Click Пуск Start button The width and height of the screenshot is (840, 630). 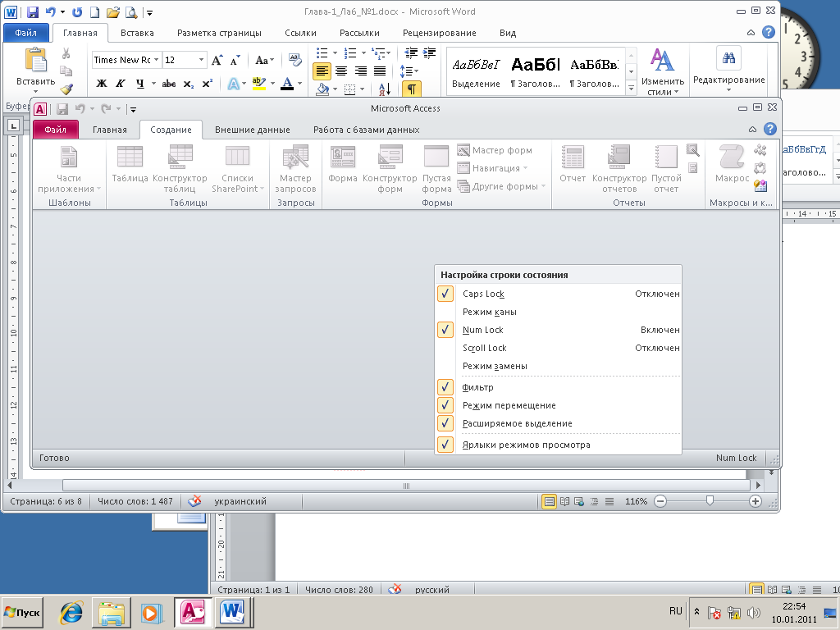[x=22, y=612]
